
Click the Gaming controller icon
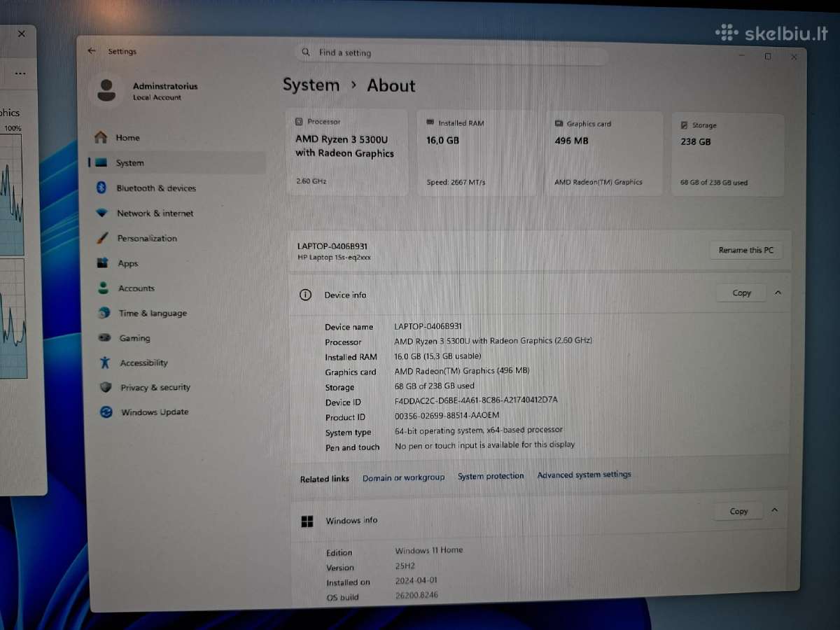[105, 337]
